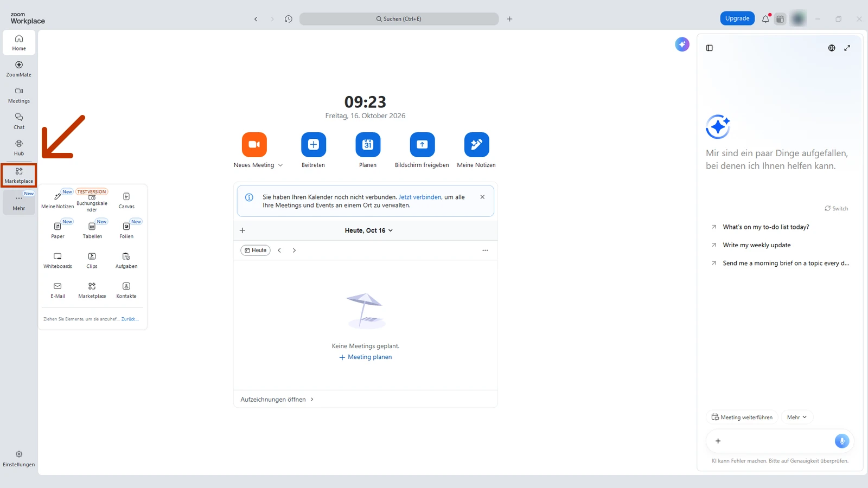Open Whiteboards in the popup menu
The width and height of the screenshot is (868, 488).
coord(58,260)
